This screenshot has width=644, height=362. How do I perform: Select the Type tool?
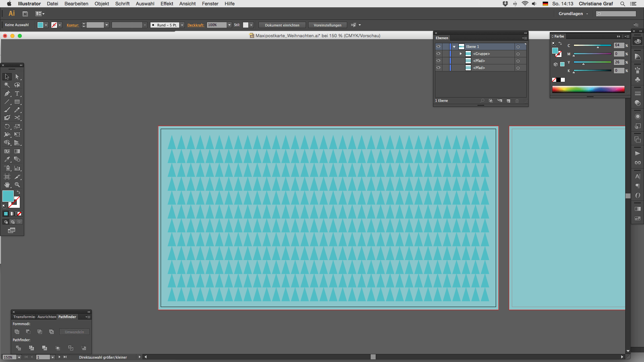pyautogui.click(x=17, y=94)
